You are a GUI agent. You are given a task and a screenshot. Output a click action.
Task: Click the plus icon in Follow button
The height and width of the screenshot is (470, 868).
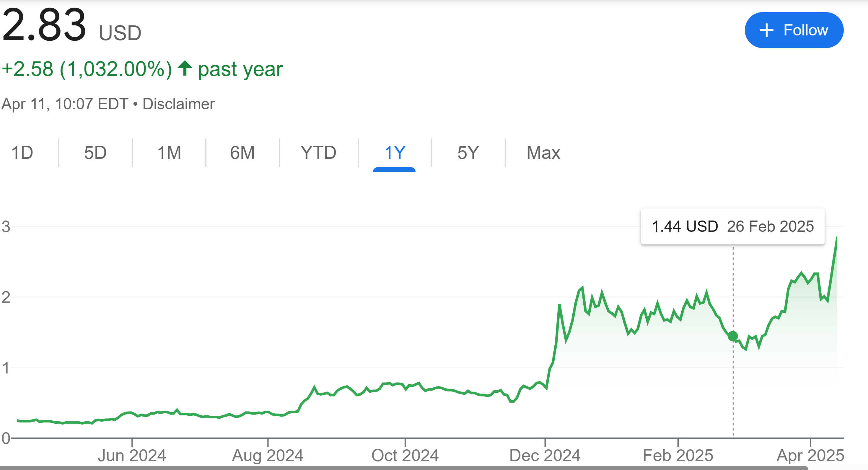tap(767, 30)
